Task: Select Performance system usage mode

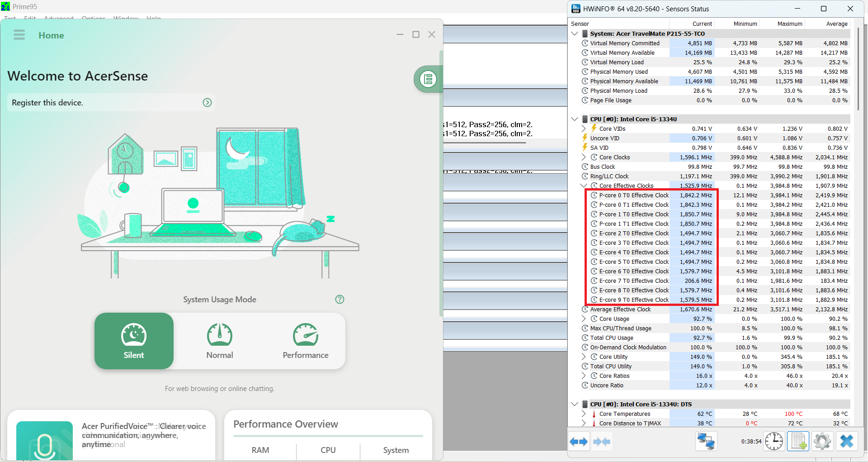Action: point(306,341)
